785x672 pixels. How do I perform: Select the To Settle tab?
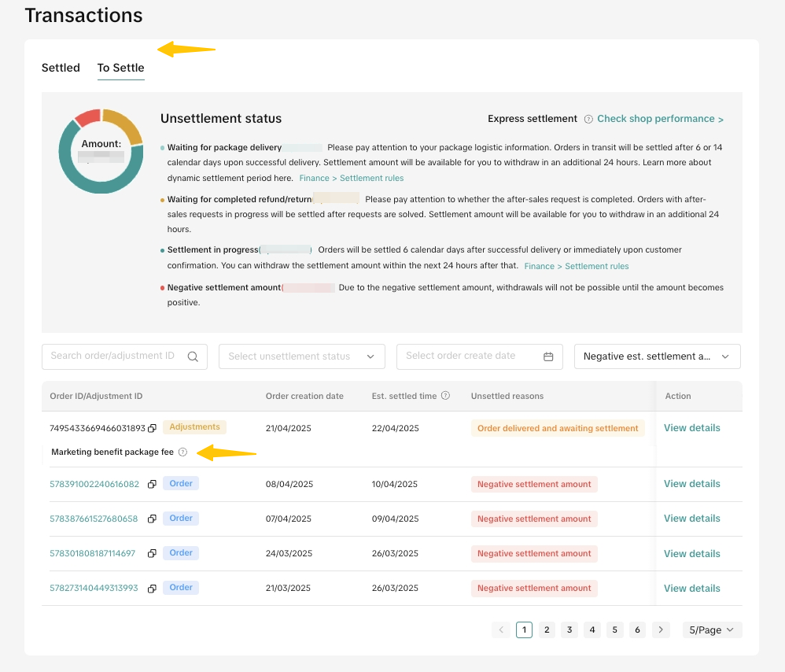pos(120,68)
